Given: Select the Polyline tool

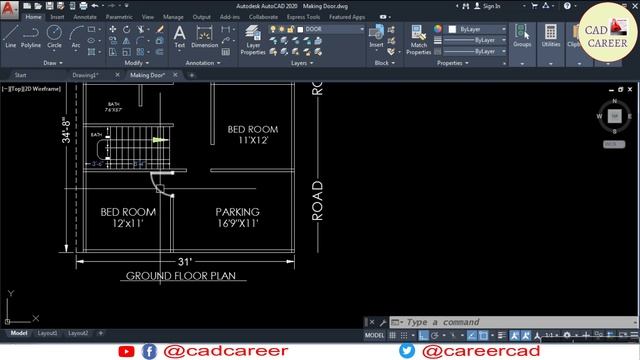Looking at the screenshot, I should point(31,36).
